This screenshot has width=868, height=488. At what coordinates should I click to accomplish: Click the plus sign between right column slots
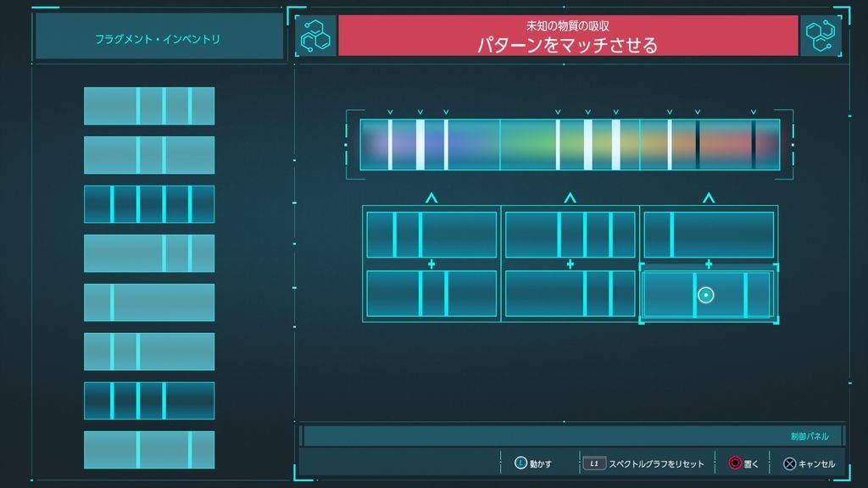(x=709, y=264)
